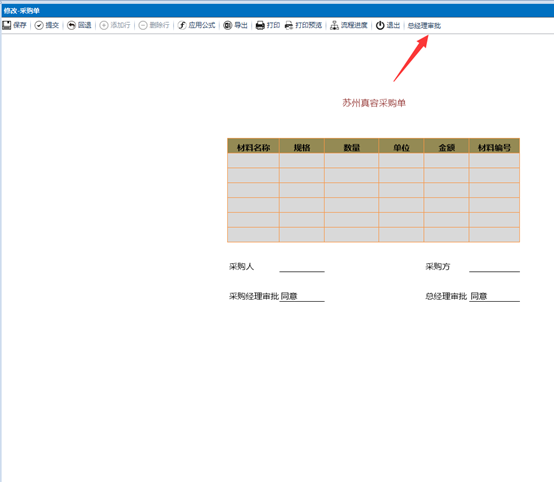Click the greyed-out 添加行 add-row button

[115, 25]
